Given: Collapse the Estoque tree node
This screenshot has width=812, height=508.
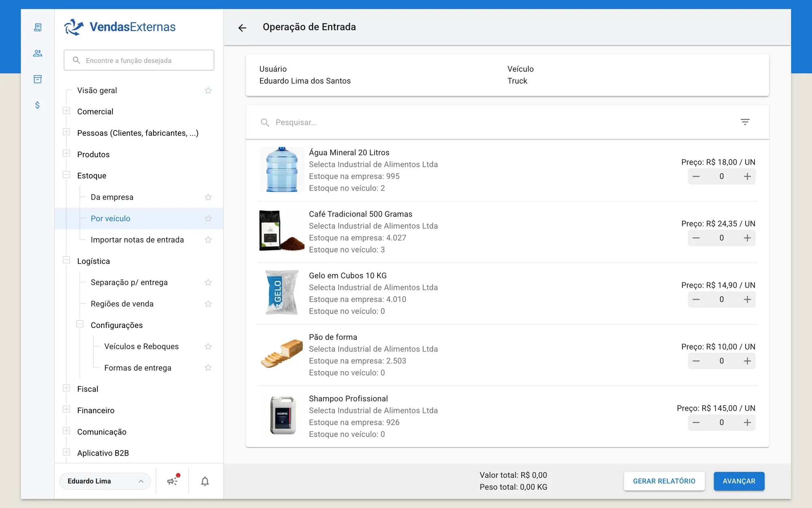Looking at the screenshot, I should (x=67, y=175).
